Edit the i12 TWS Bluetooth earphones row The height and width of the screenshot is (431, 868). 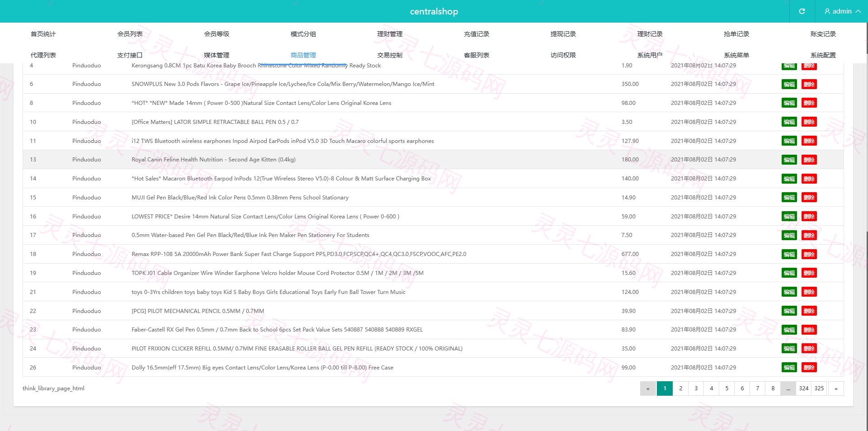click(x=789, y=141)
